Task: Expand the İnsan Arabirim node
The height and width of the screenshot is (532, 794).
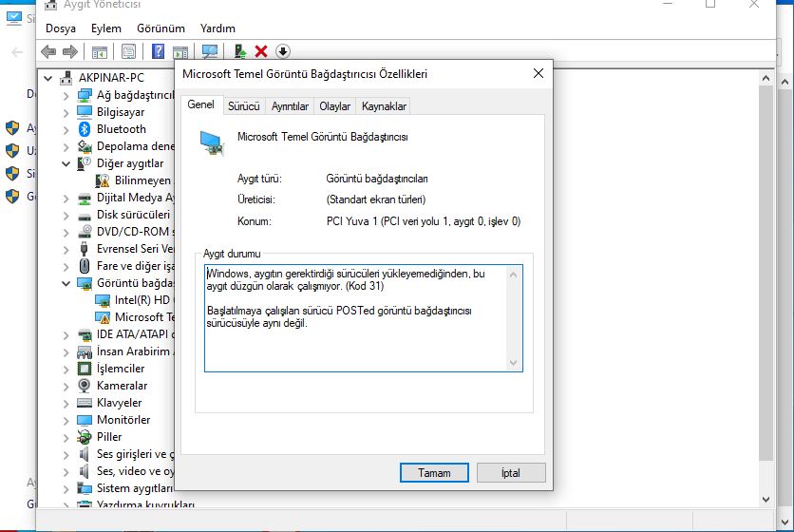Action: point(66,351)
